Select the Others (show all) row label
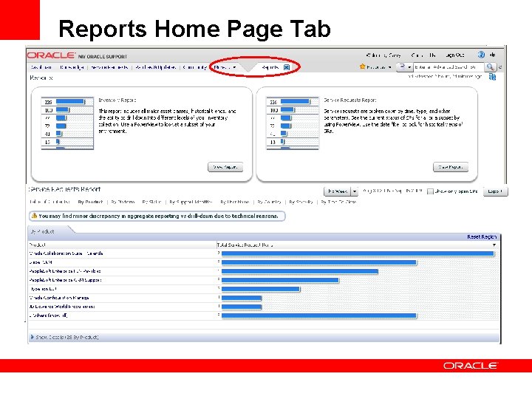This screenshot has width=532, height=399. coord(48,316)
